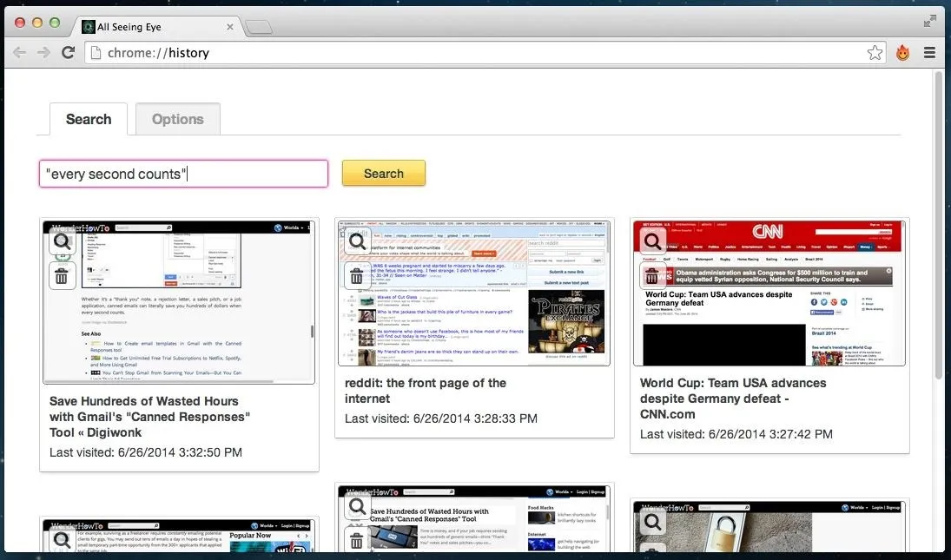The width and height of the screenshot is (951, 560).
Task: Click the "every second counts" search field
Action: click(184, 174)
